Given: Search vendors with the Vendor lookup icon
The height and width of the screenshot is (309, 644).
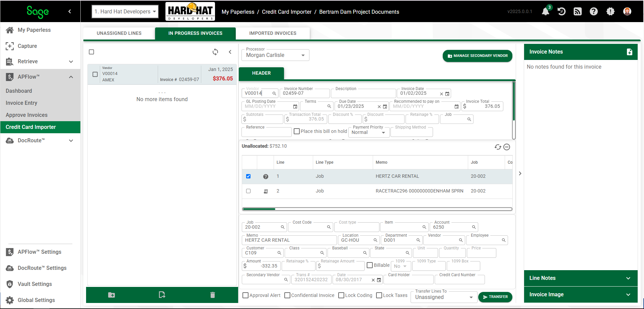Looking at the screenshot, I should 274,93.
